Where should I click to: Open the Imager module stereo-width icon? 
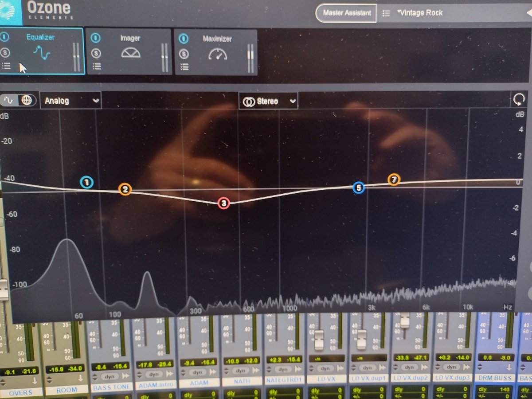tap(130, 52)
